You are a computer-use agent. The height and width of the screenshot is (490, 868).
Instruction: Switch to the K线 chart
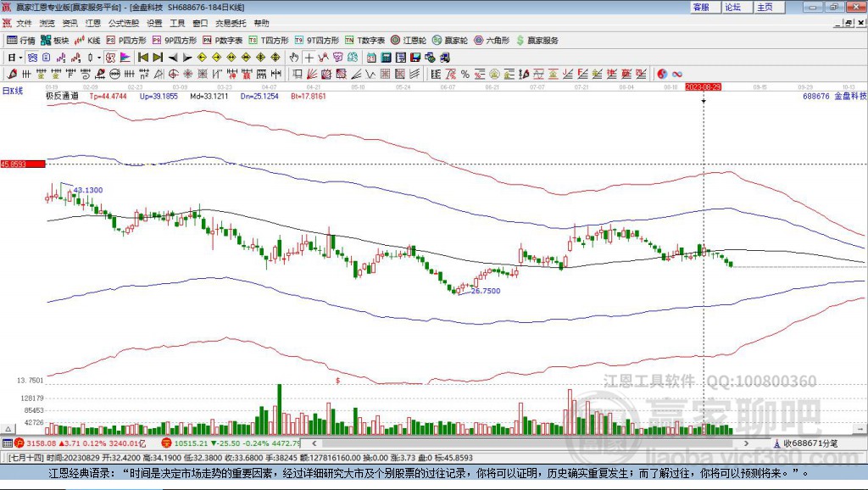(87, 41)
